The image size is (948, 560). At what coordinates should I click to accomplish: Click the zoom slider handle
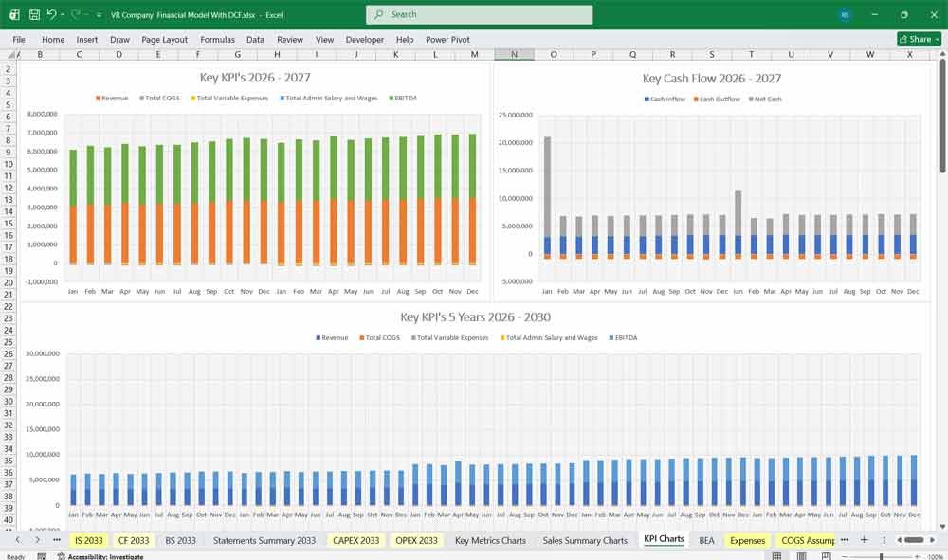pos(882,556)
